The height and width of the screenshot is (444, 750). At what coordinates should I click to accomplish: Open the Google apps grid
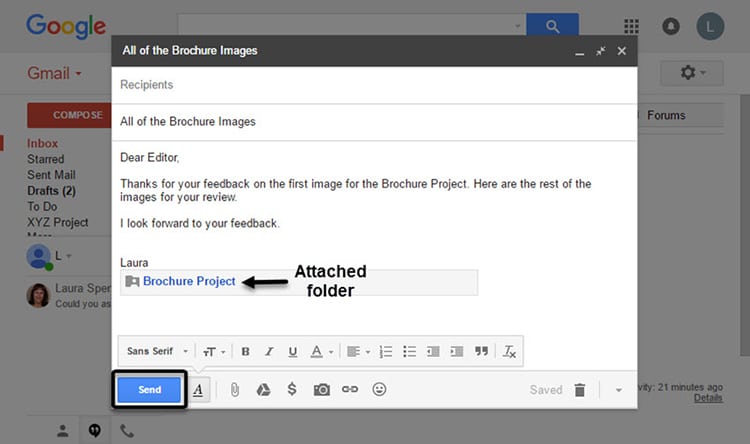(x=631, y=26)
